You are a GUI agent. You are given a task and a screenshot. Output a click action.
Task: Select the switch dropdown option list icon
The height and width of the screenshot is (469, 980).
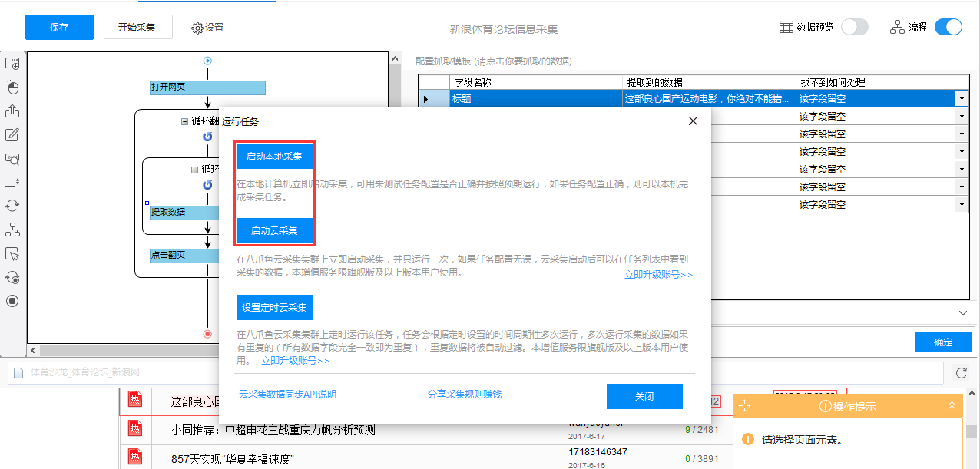tap(12, 182)
